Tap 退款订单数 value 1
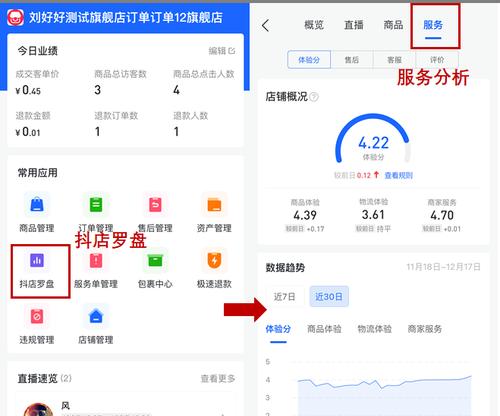 [x=97, y=132]
